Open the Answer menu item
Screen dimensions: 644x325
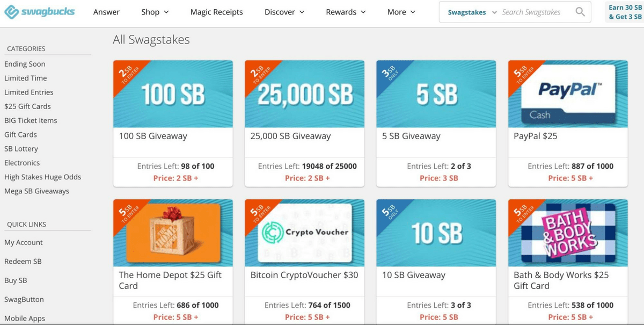tap(106, 12)
